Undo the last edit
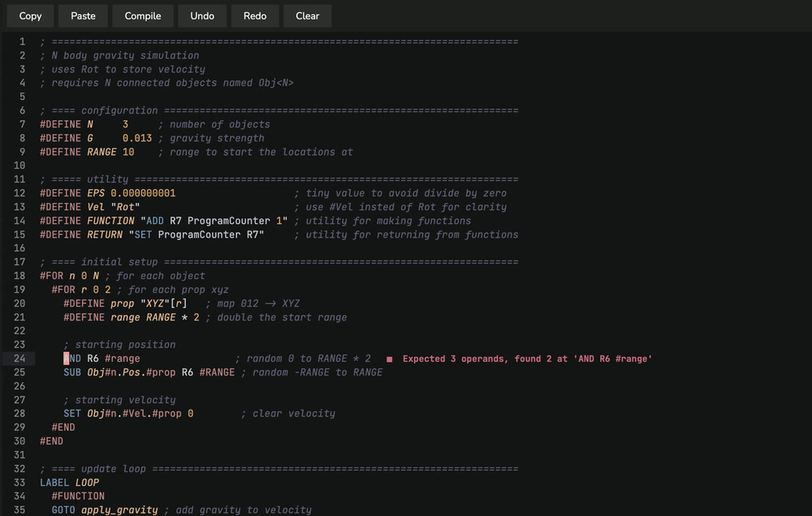 202,16
